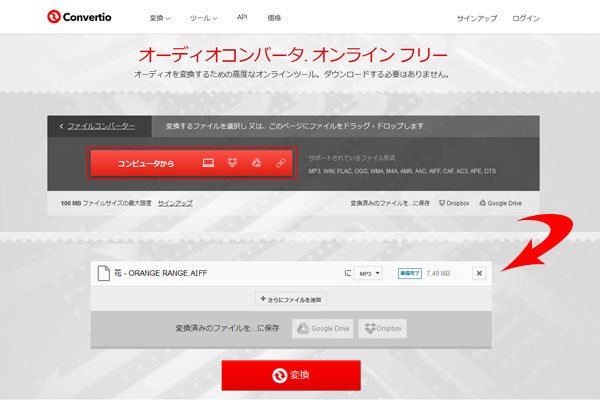
Task: Expand the ツール menu in the header
Action: [207, 18]
